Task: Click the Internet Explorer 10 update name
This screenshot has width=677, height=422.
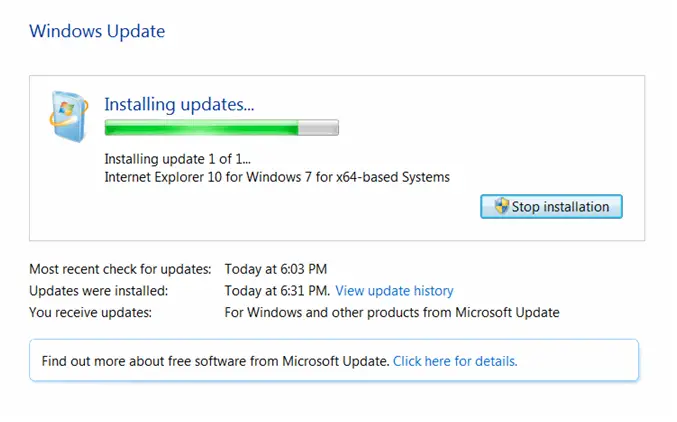Action: tap(277, 177)
